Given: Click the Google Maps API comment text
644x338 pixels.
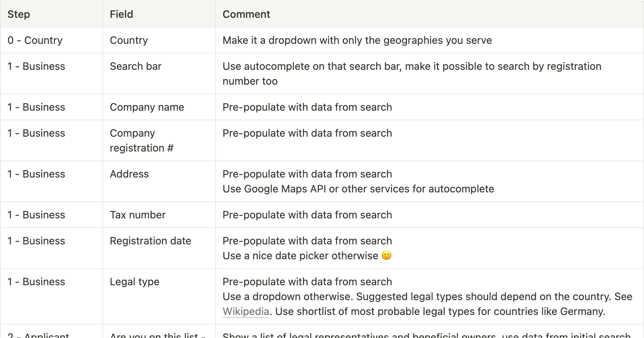Looking at the screenshot, I should 358,189.
